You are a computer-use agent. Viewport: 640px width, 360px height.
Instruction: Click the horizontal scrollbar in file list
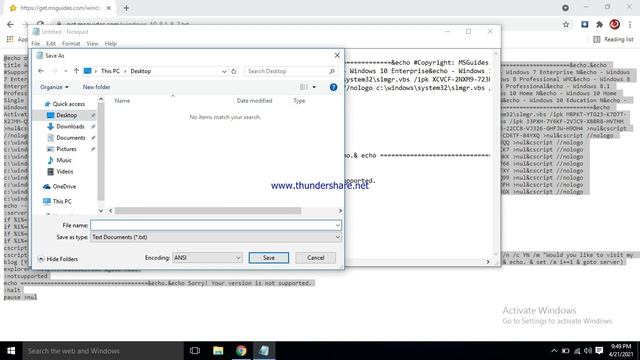pyautogui.click(x=208, y=211)
